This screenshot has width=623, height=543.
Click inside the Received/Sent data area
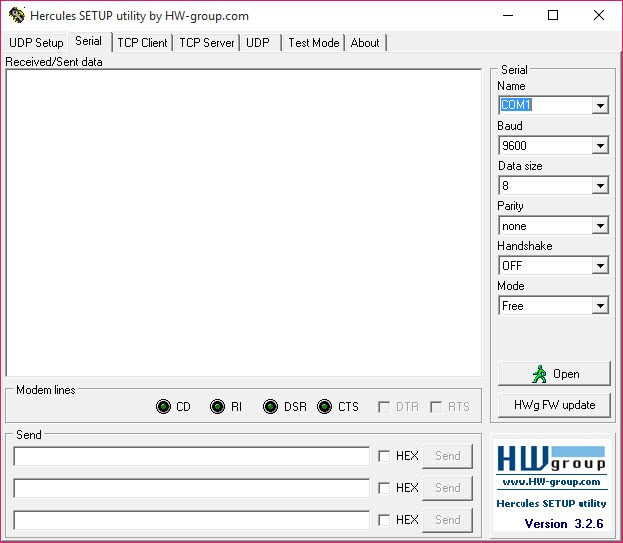tap(244, 223)
